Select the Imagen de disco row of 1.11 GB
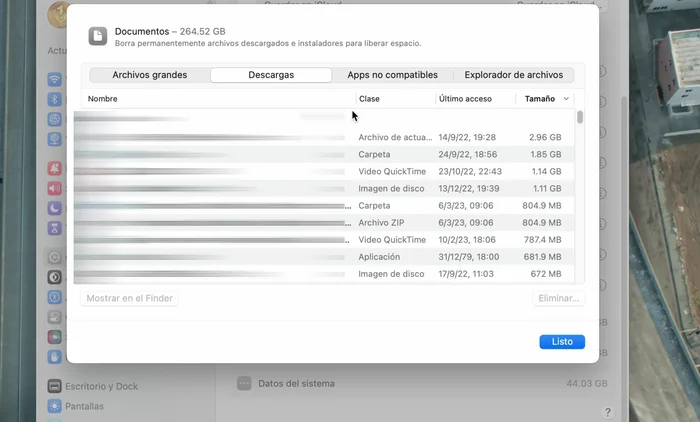Screen dimensions: 700x422 [x=324, y=188]
